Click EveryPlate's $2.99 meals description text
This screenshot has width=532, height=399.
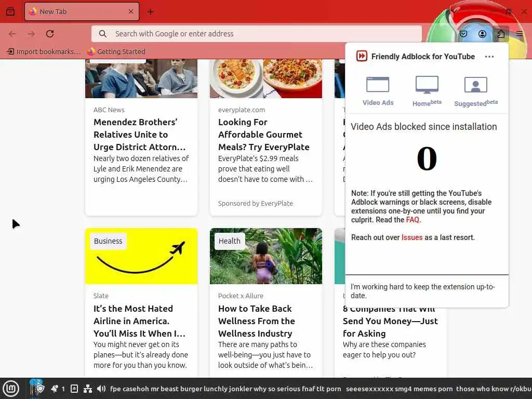[x=265, y=169]
